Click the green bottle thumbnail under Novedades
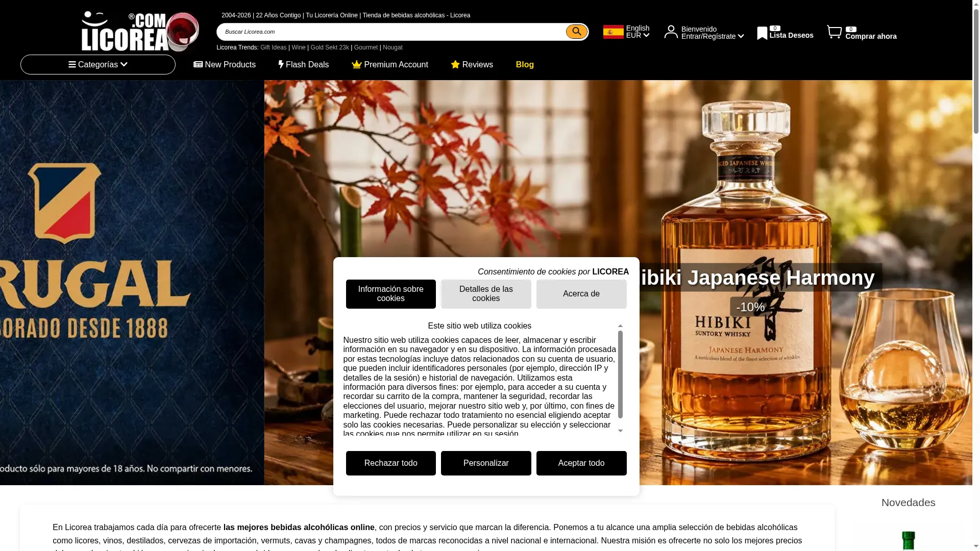The image size is (980, 551). [x=908, y=541]
